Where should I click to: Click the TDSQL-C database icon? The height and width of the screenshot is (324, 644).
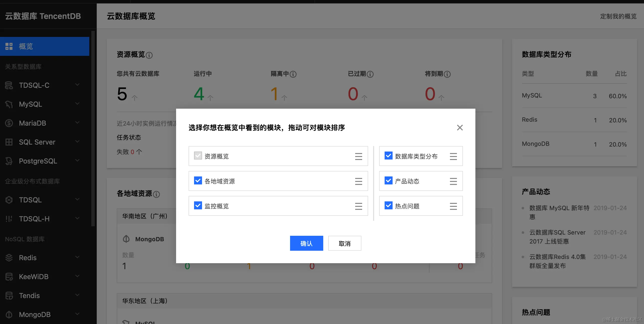pos(9,85)
